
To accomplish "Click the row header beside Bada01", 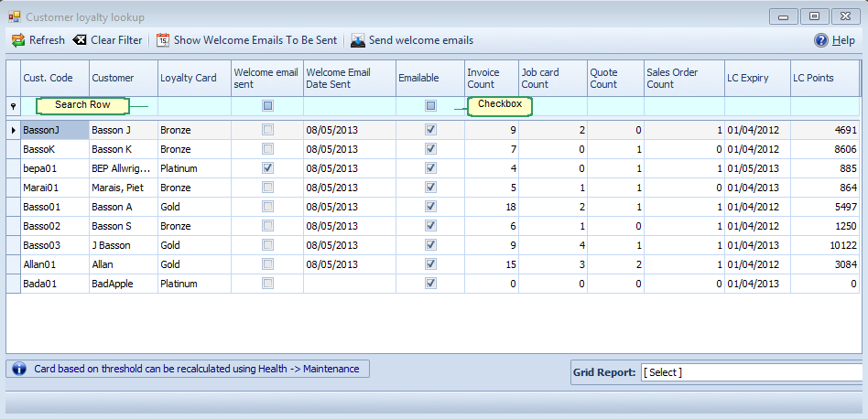I will 14,285.
